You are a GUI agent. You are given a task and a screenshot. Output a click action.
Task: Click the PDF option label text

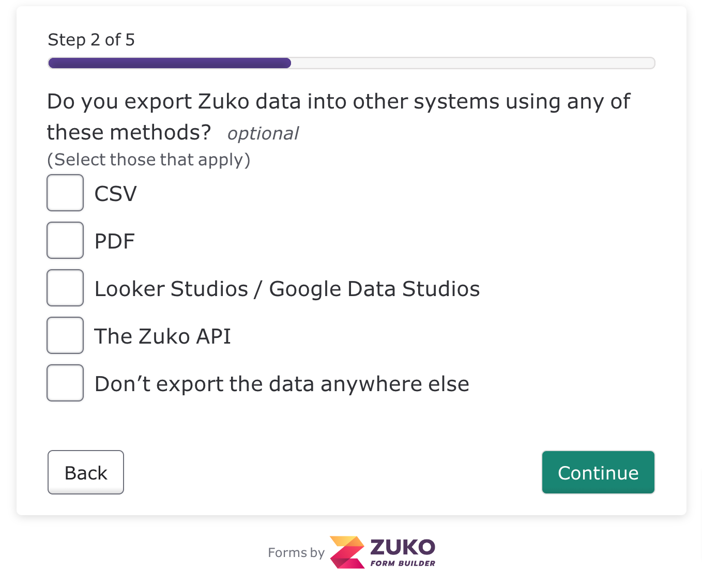[114, 241]
